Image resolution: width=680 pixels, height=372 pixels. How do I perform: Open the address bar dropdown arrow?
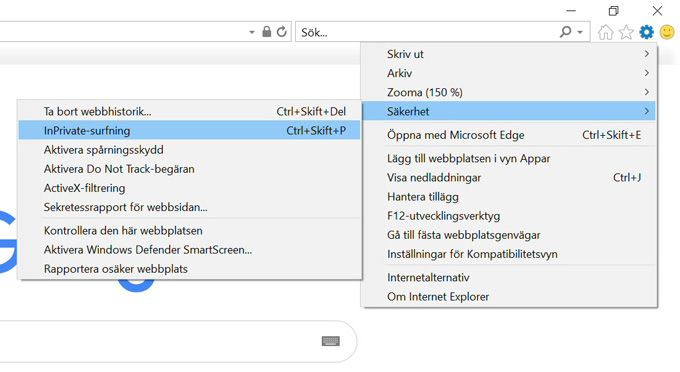[252, 32]
